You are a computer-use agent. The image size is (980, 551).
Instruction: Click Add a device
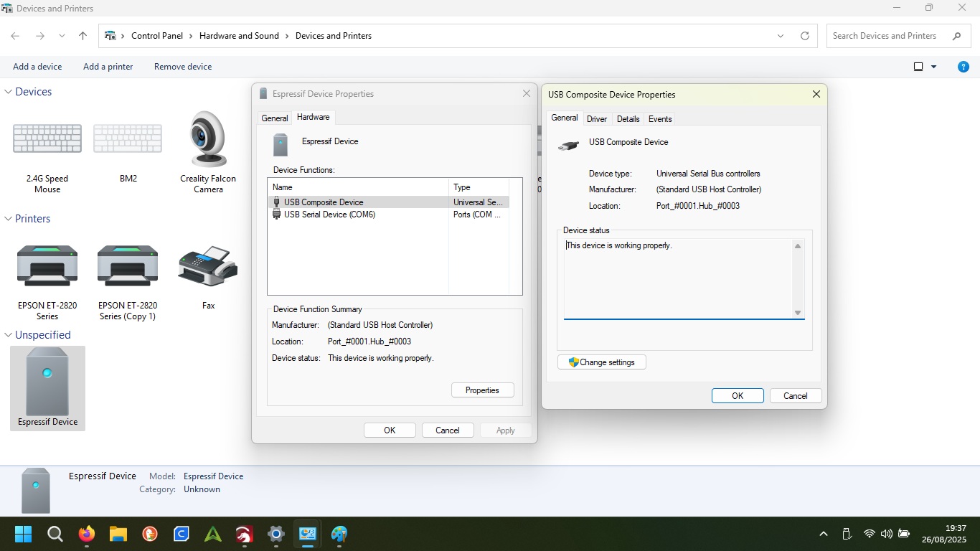[37, 67]
